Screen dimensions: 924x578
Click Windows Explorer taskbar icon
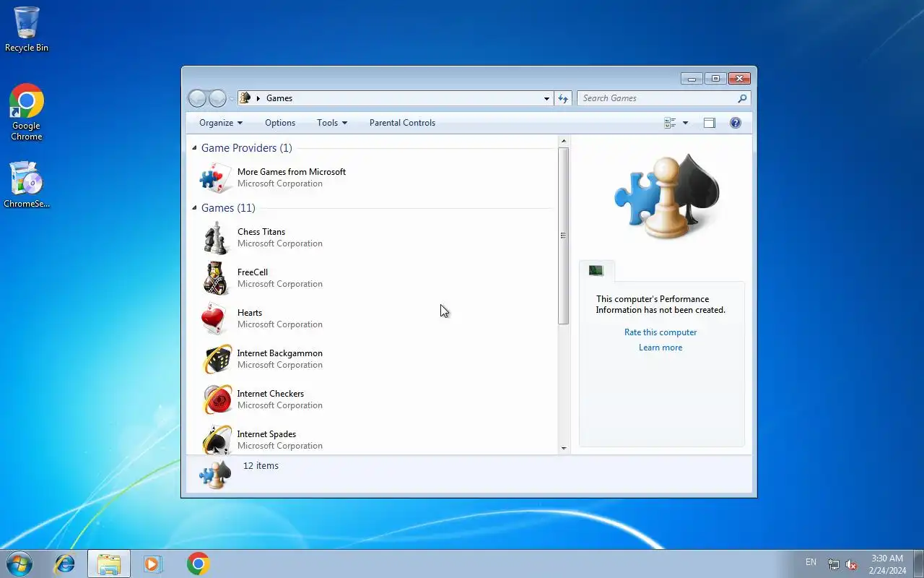pyautogui.click(x=109, y=564)
